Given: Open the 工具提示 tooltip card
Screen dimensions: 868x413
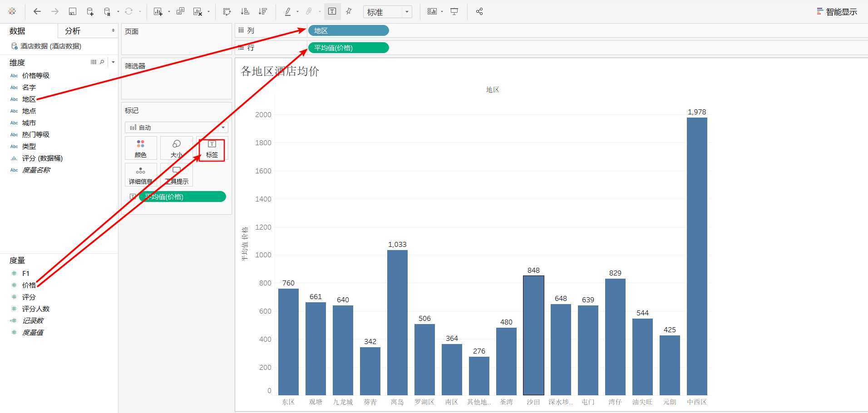Looking at the screenshot, I should click(x=177, y=175).
